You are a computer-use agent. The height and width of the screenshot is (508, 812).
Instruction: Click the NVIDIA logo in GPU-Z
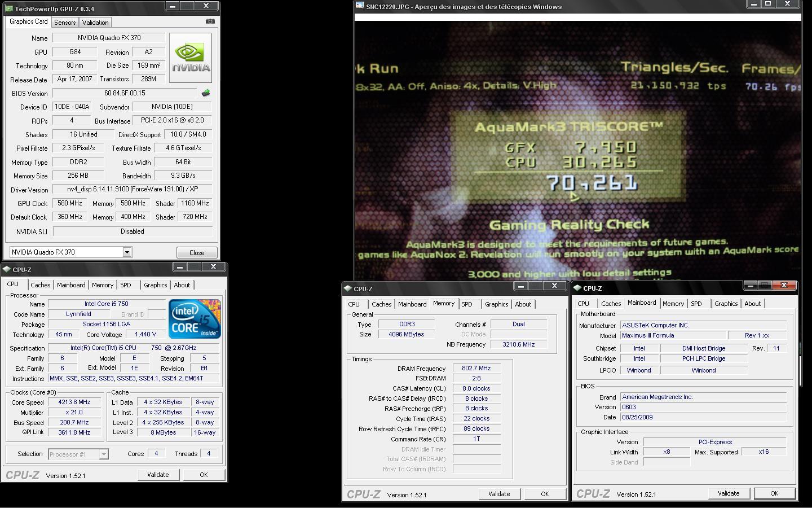191,58
